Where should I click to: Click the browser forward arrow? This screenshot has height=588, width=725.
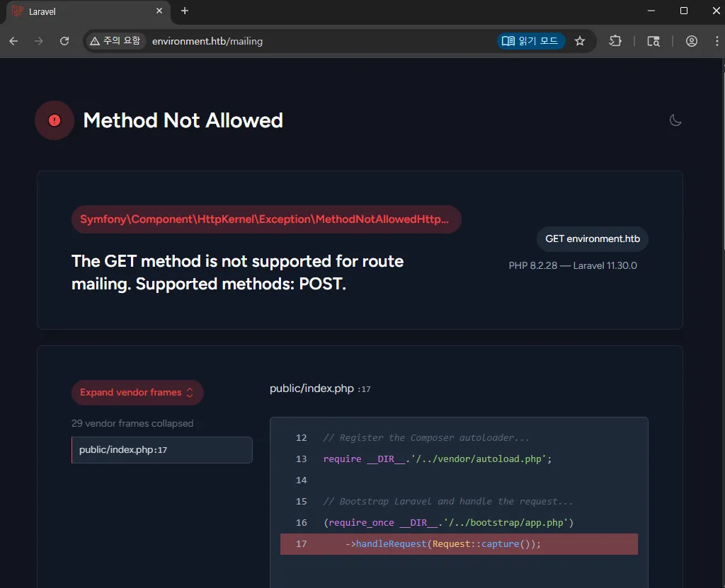(x=39, y=41)
